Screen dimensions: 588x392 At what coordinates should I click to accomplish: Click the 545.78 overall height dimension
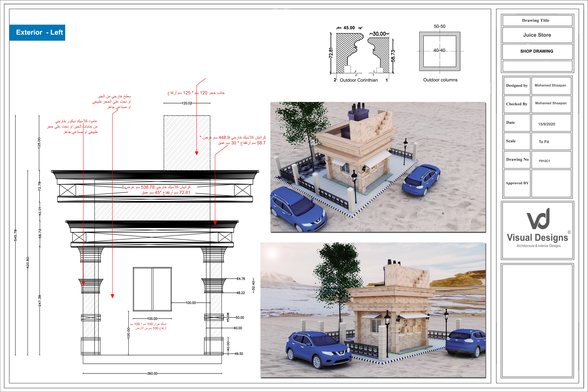[x=16, y=235]
